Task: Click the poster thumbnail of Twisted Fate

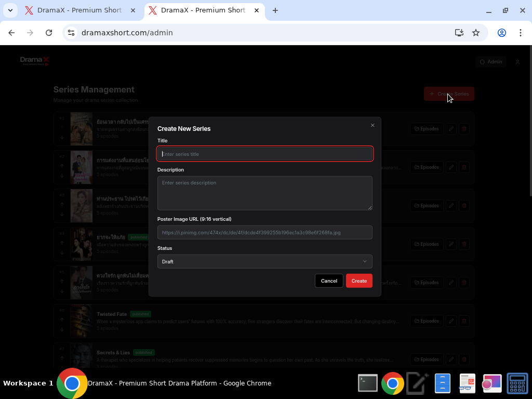Action: 82,321
